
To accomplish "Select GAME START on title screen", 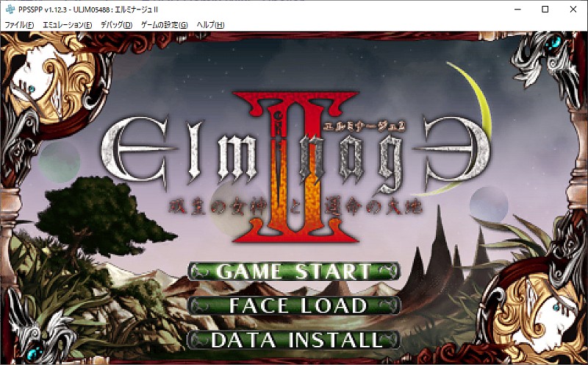I will (294, 272).
